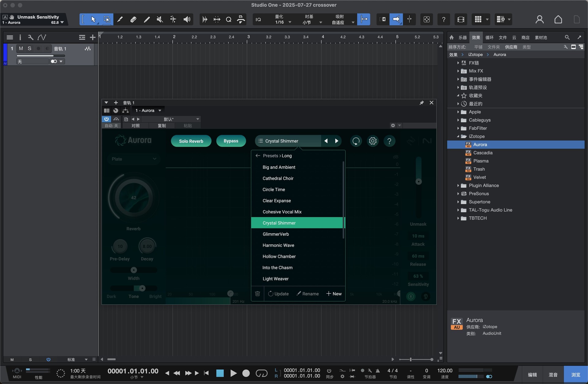The image size is (588, 384).
Task: Expand the Apple vendor folder
Action: click(x=458, y=112)
